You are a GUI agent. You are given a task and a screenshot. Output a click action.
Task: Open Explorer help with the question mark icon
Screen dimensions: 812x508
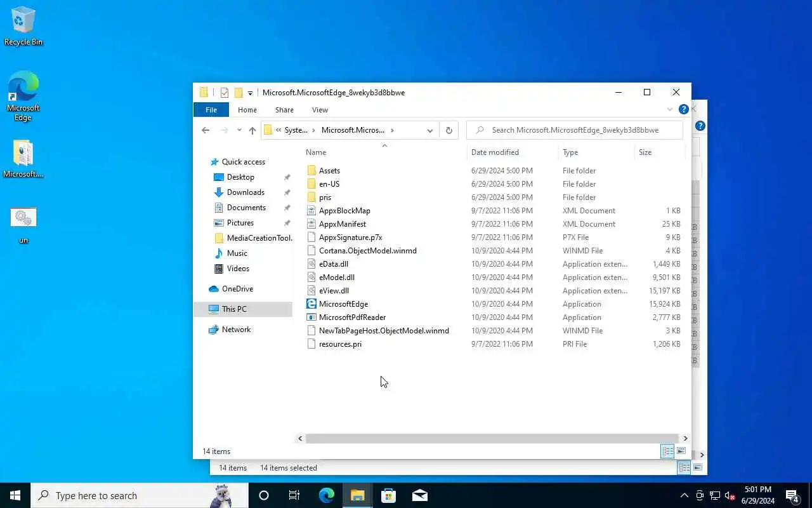[683, 110]
